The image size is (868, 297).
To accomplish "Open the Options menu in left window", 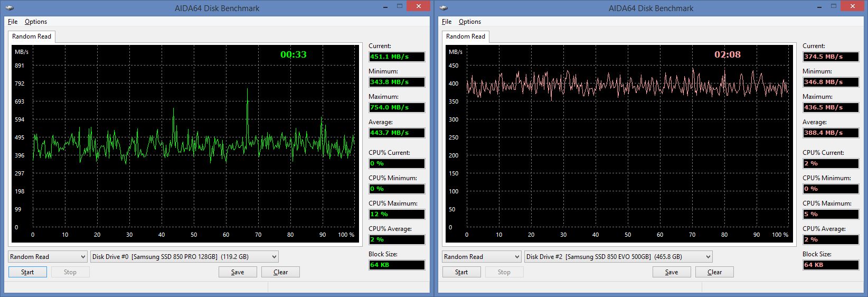I will tap(36, 22).
